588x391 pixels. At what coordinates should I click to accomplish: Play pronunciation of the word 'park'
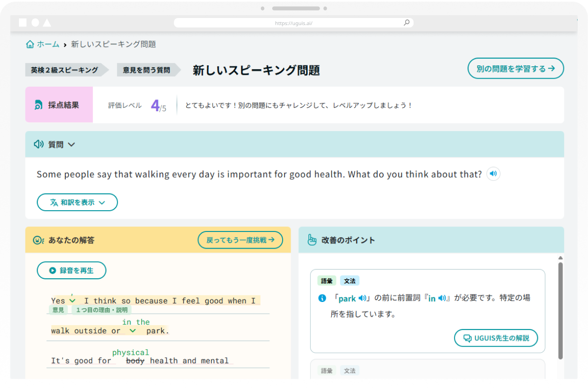click(x=363, y=298)
